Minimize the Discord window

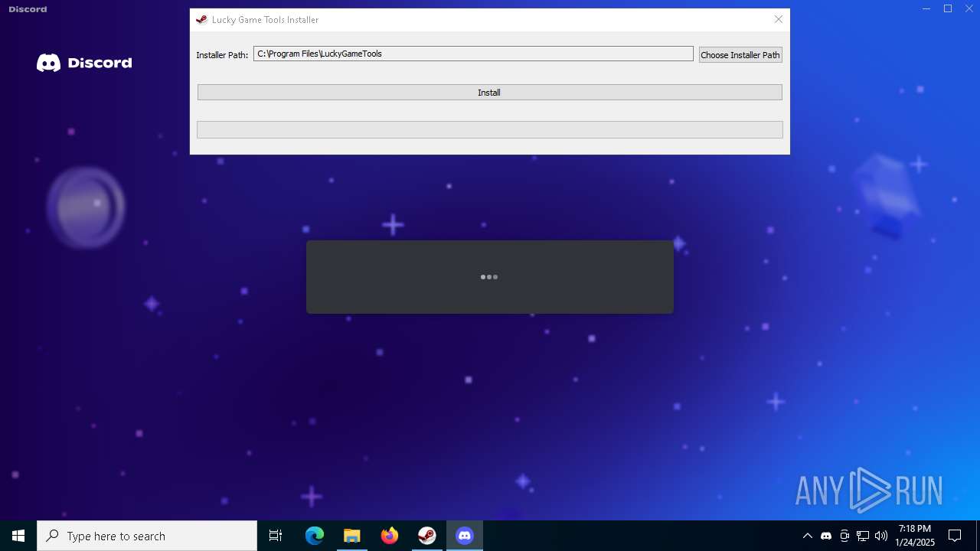tap(926, 9)
